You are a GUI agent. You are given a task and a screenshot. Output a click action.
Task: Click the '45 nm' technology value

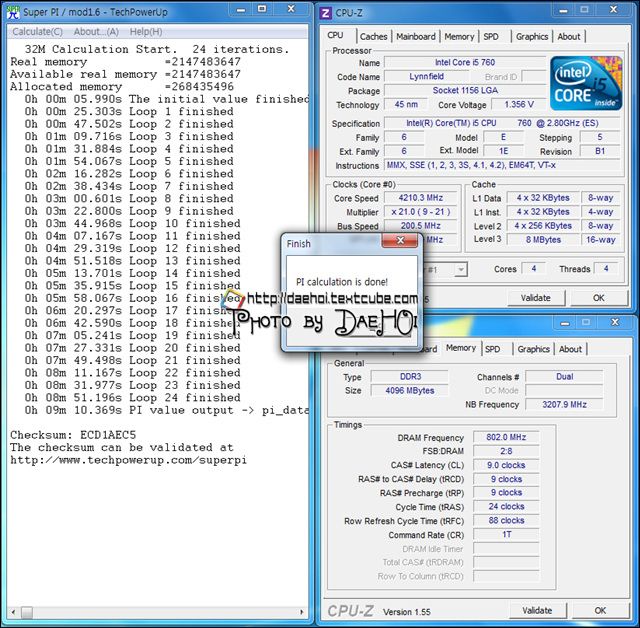point(406,104)
